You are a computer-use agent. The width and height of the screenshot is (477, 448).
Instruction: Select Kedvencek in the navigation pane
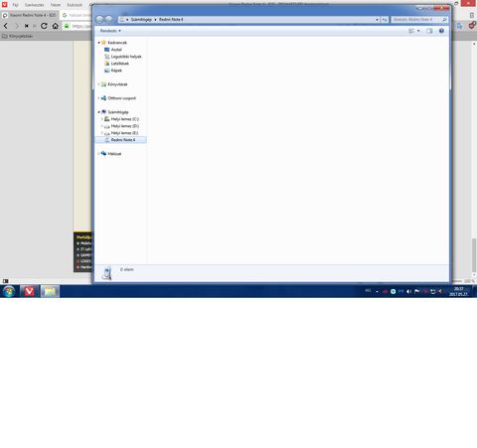117,43
